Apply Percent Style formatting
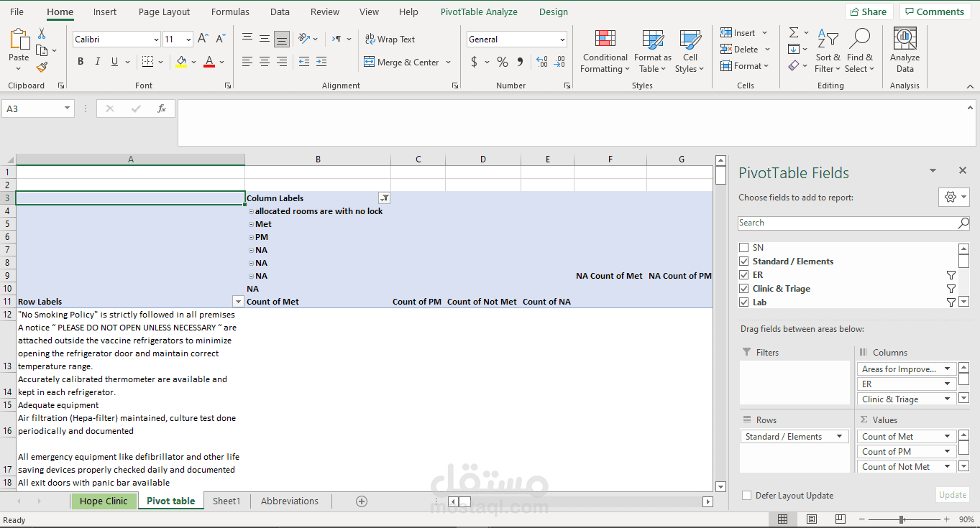 point(502,62)
